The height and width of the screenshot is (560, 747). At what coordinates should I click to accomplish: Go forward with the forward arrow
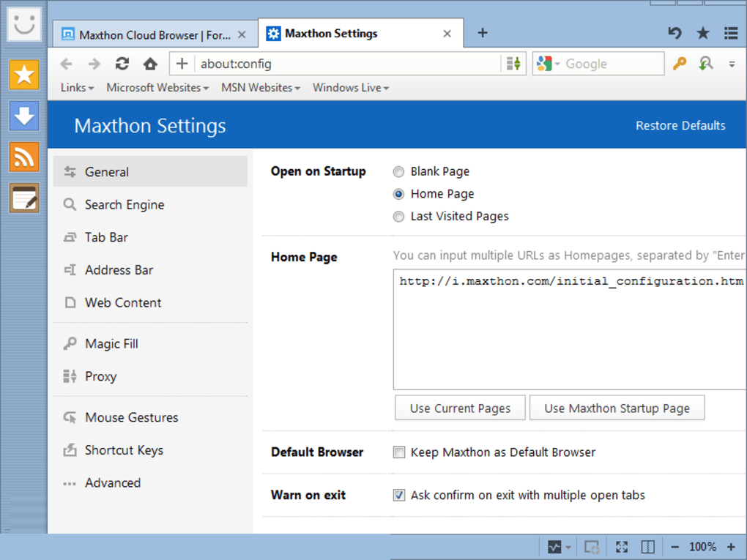click(x=94, y=64)
